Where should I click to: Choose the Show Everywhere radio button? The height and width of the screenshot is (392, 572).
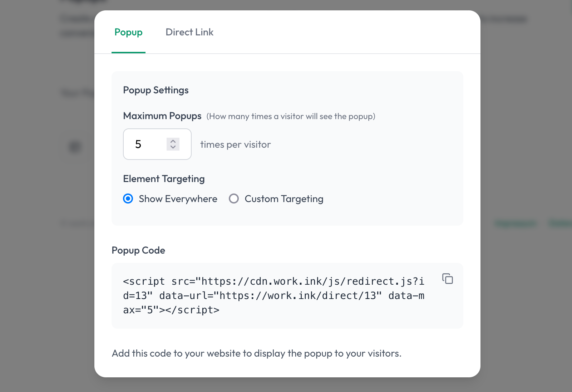click(128, 199)
